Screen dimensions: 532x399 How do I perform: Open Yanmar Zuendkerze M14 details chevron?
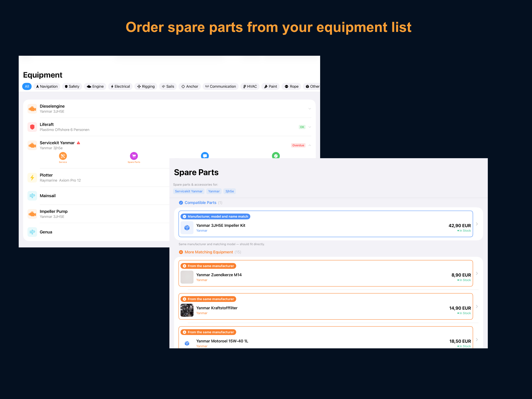tap(477, 273)
